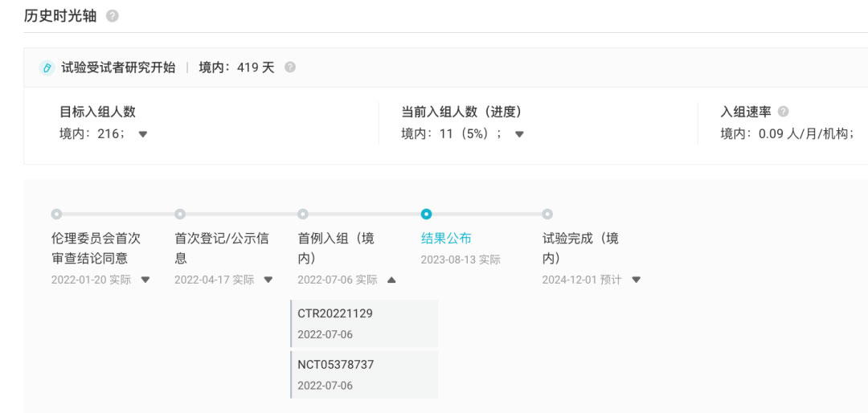This screenshot has width=868, height=413.
Task: Select the highlighted 结果公布 timeline node dot
Action: [426, 215]
